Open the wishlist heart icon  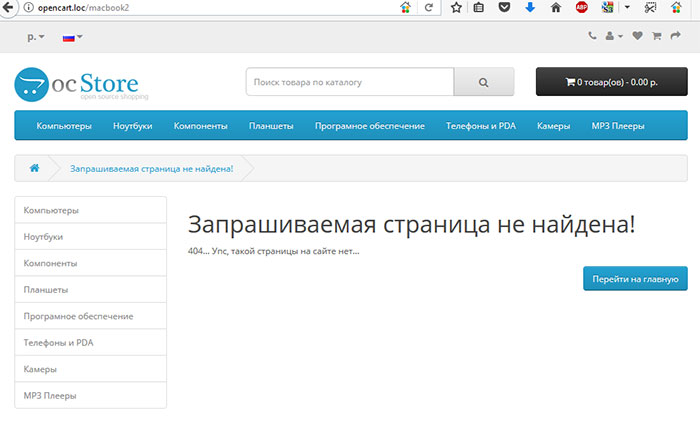[638, 36]
